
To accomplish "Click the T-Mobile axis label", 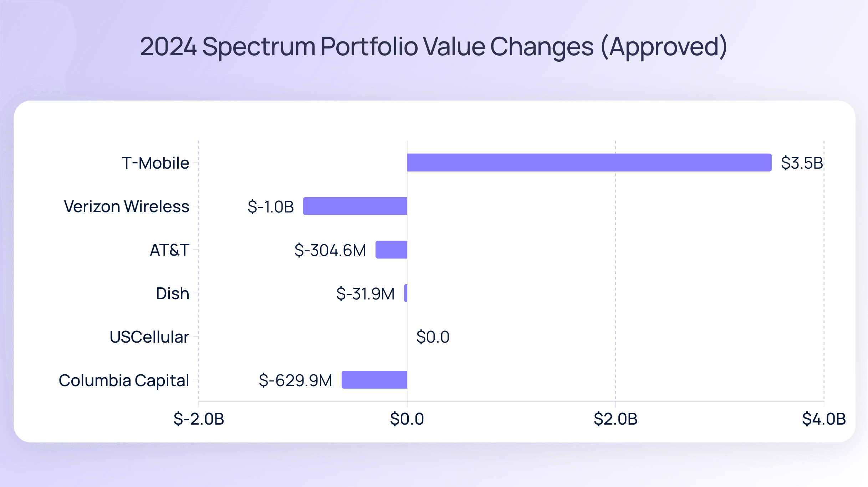I will (155, 163).
